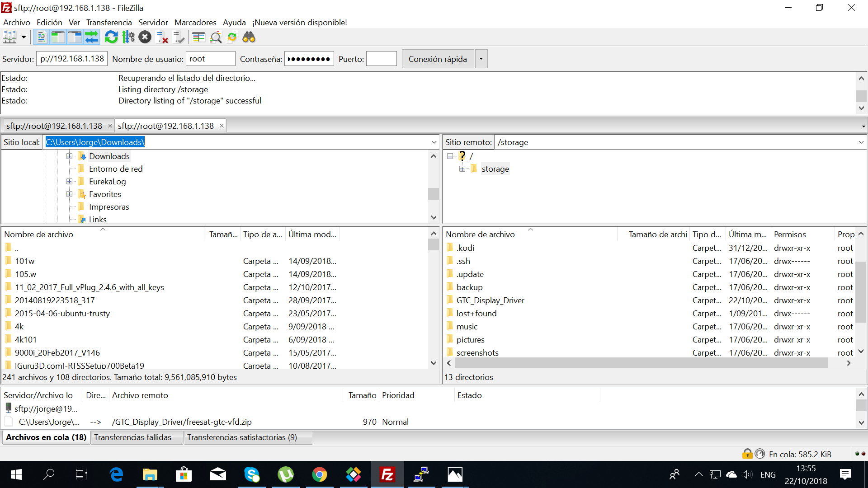Switch to Transferencias fallidas tab
The height and width of the screenshot is (488, 868).
point(132,437)
